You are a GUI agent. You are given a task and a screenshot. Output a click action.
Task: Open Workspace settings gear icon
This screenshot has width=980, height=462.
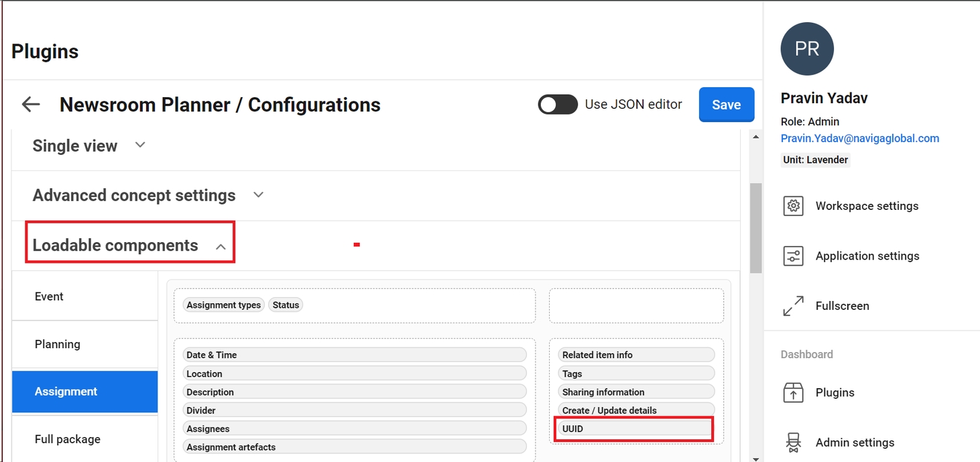click(793, 206)
